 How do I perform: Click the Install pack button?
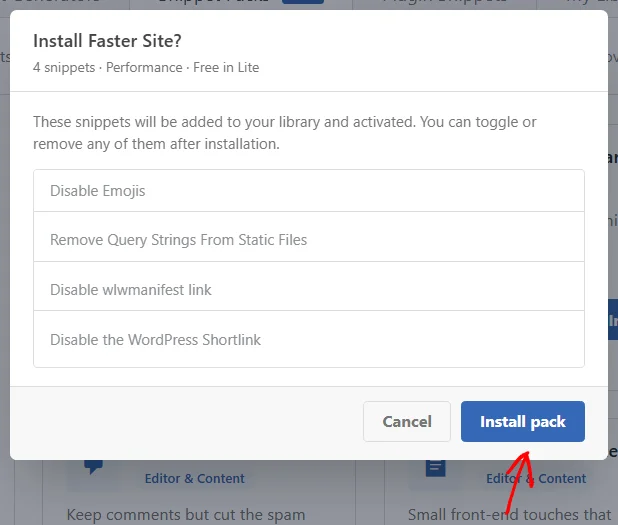pos(523,421)
